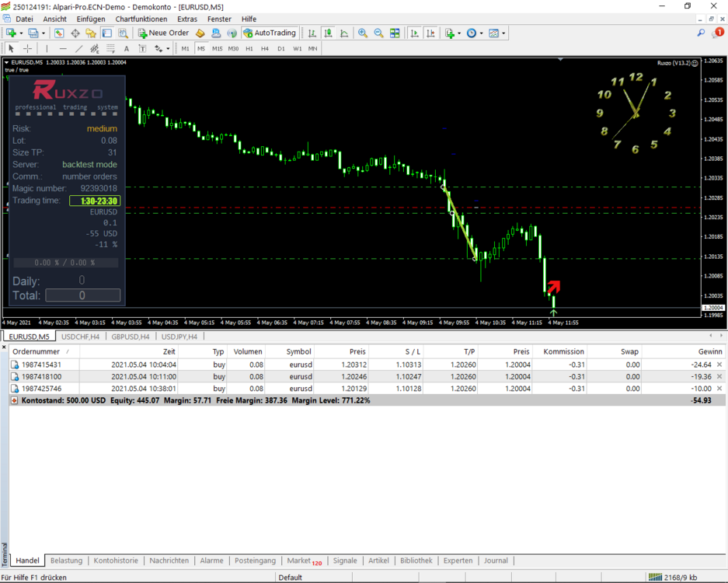Sort orders by Ordernummer column header

click(44, 351)
